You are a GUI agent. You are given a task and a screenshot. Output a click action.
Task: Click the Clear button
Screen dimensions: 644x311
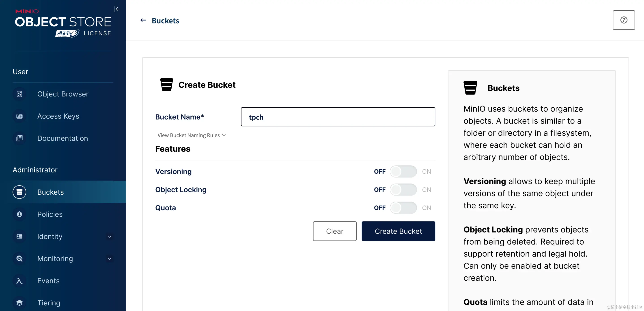[334, 231]
